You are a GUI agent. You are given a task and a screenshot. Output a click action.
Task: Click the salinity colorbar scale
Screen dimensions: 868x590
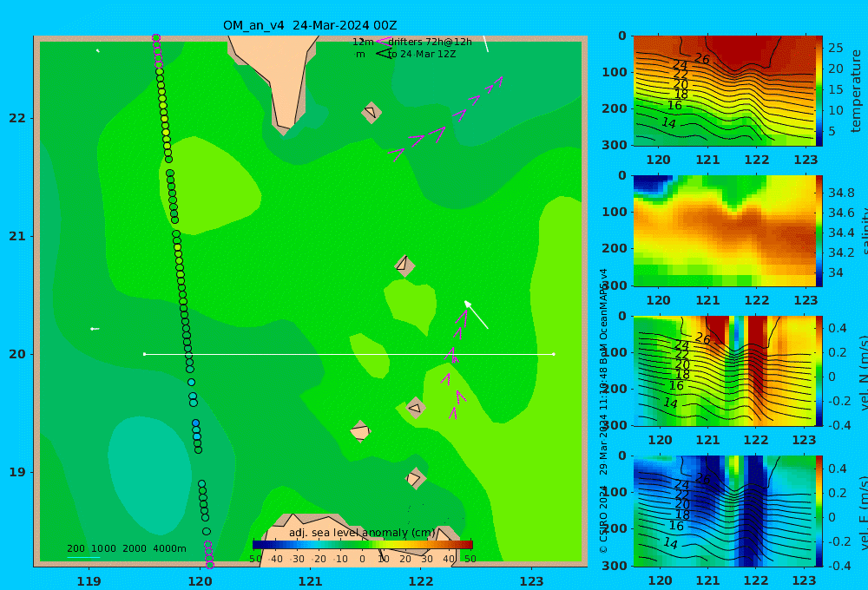click(819, 231)
